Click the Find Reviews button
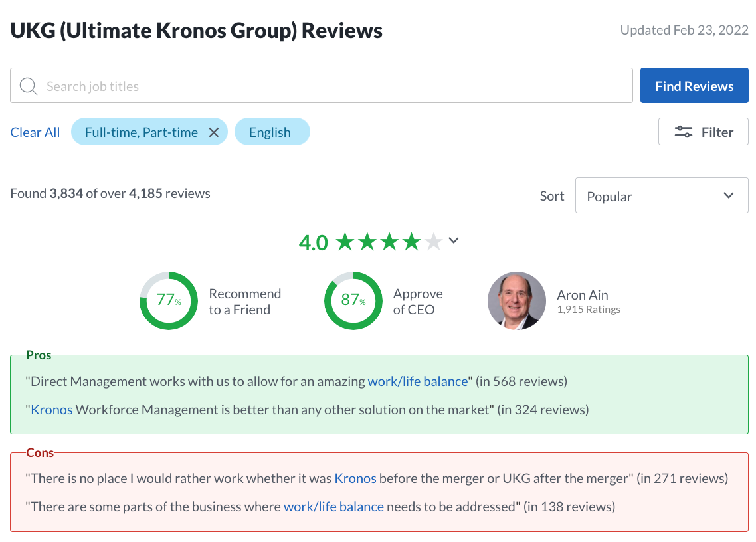 pyautogui.click(x=694, y=85)
